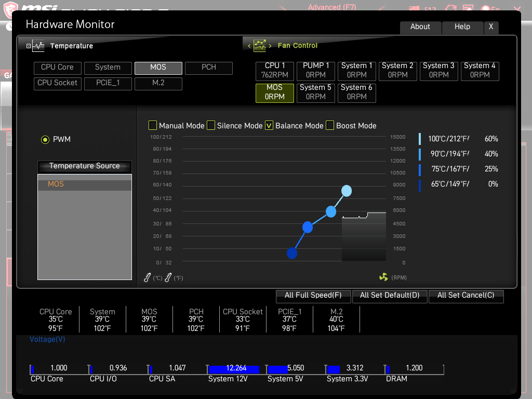Click the System 12V 12.264 voltage bar
532x399 pixels.
236,369
